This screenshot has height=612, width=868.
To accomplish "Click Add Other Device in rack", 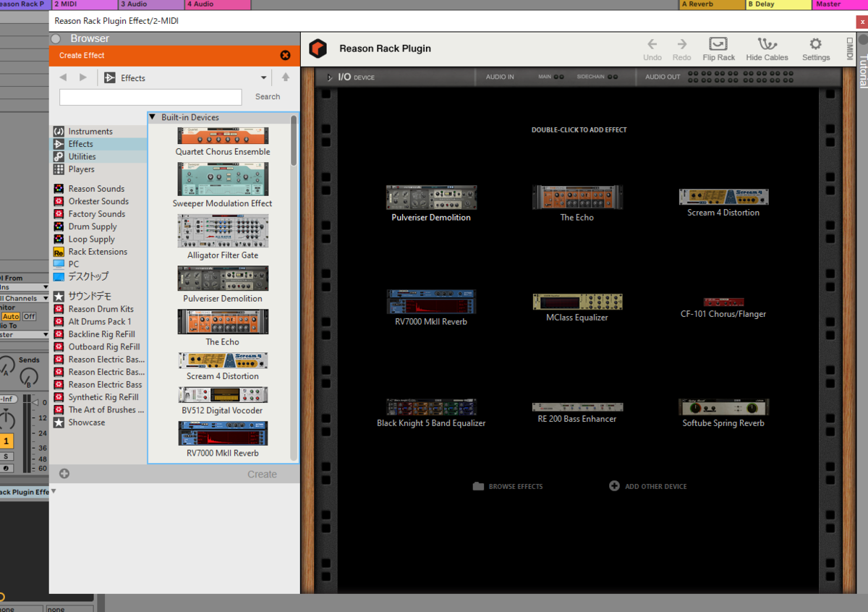I will pos(648,486).
